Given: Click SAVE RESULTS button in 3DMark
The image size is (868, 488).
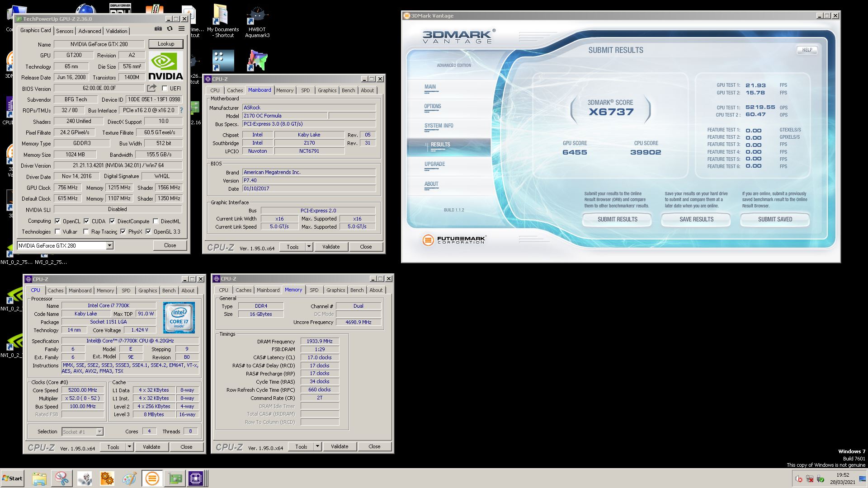Looking at the screenshot, I should coord(696,219).
